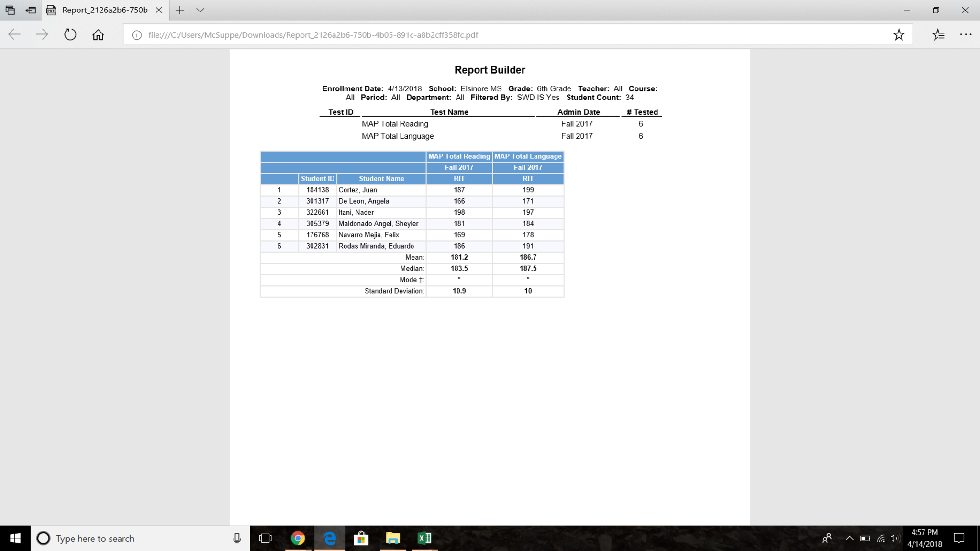Click the address bar URL
The width and height of the screenshot is (980, 551).
(313, 35)
